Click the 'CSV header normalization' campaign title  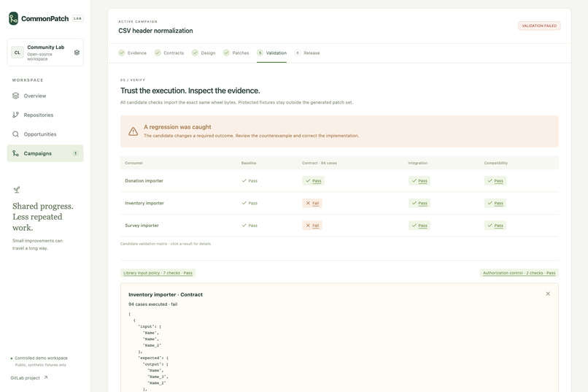[155, 31]
